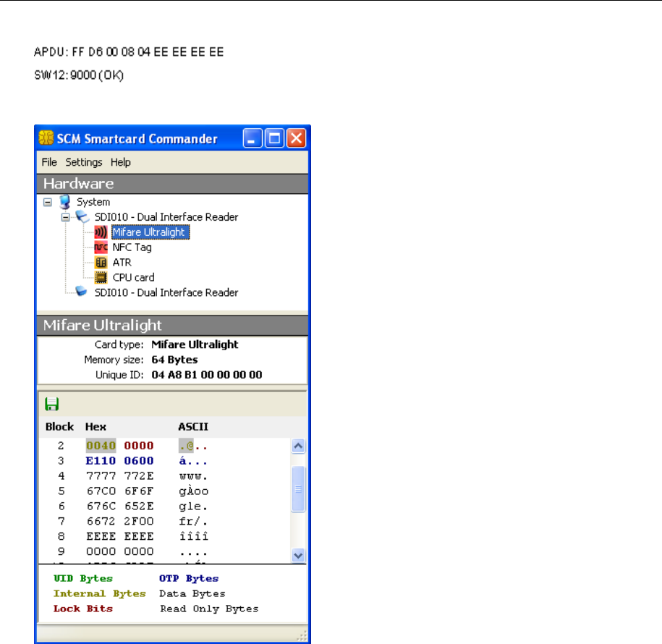
Task: Click the SW12: 9000 (OK) status text
Action: [x=79, y=75]
